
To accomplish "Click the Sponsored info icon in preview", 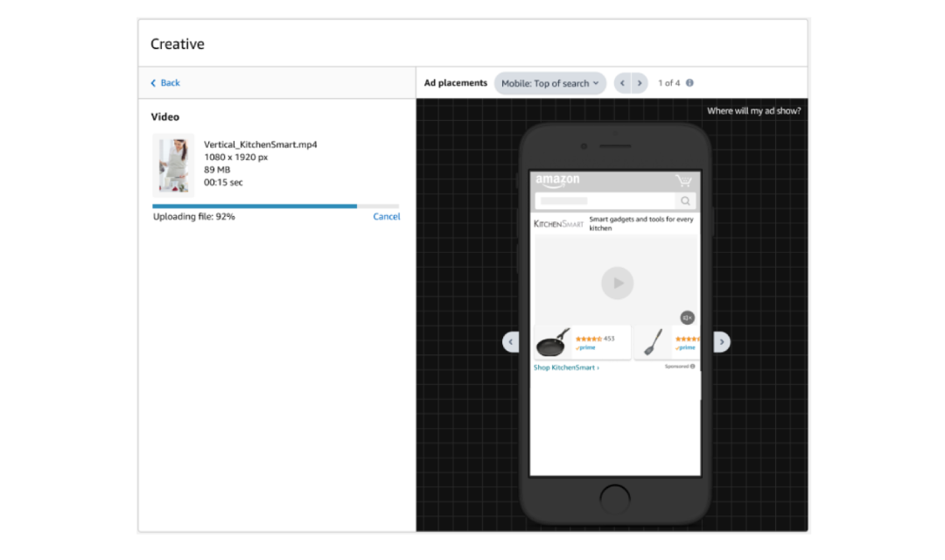I will click(692, 367).
